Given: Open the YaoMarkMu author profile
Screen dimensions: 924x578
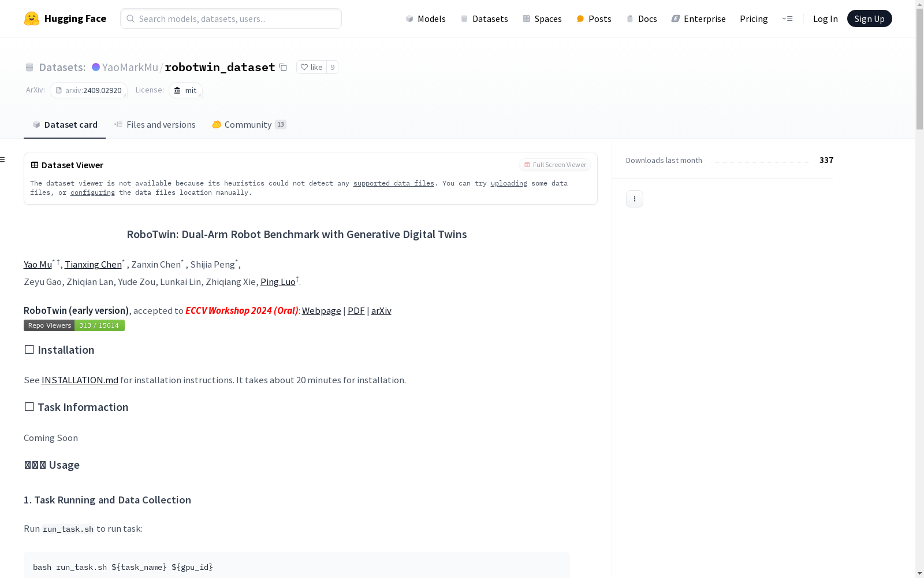Looking at the screenshot, I should (x=130, y=67).
